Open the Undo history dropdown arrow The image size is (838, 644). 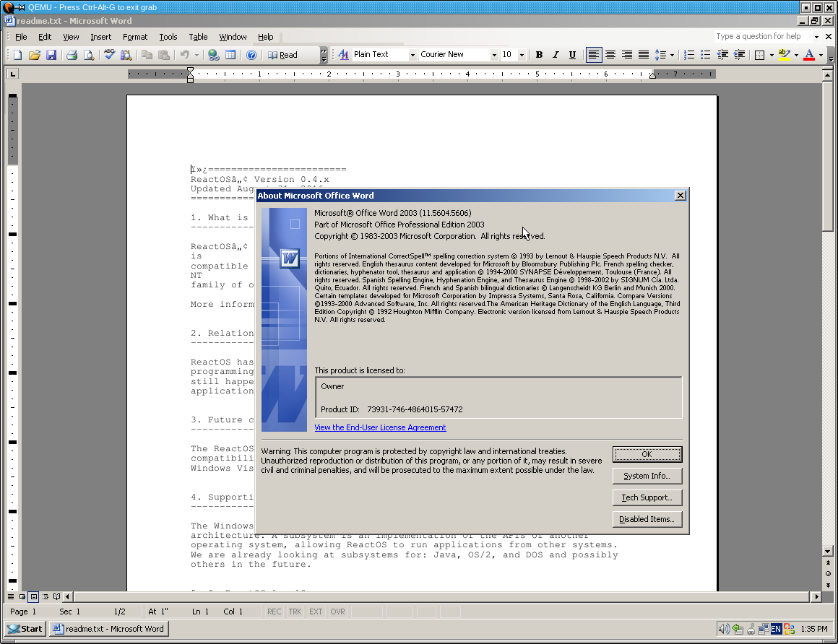pos(196,55)
